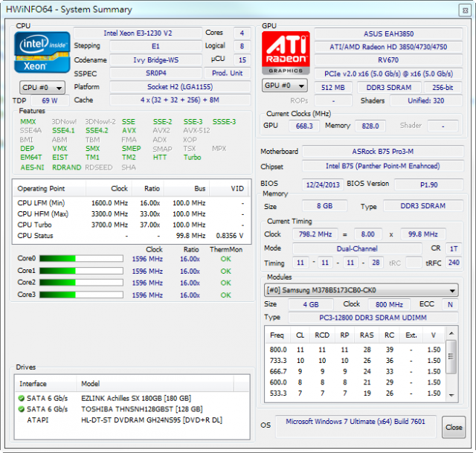The width and height of the screenshot is (476, 453).
Task: Select the EZLINK Achilles SX 180GB drive row
Action: (x=132, y=398)
